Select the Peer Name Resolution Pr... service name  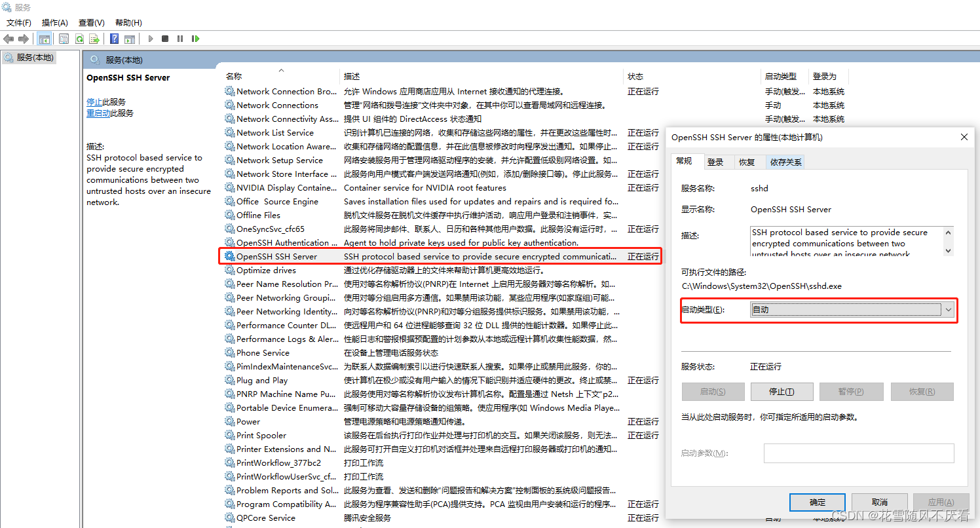[288, 284]
